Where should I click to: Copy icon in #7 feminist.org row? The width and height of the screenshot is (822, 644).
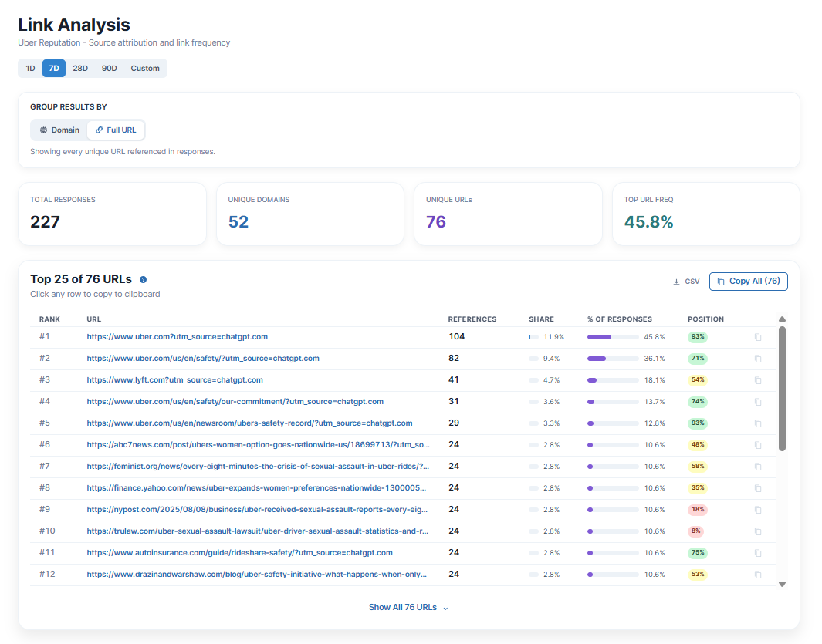click(x=757, y=467)
